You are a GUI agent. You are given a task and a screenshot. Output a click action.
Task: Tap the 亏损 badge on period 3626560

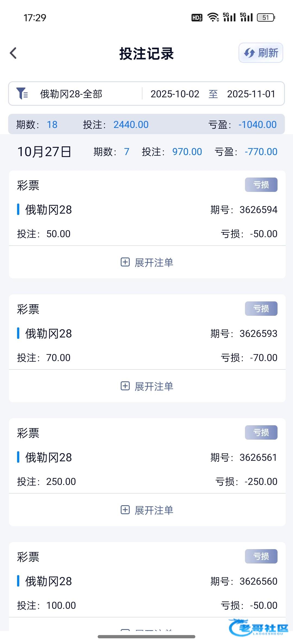pyautogui.click(x=261, y=556)
